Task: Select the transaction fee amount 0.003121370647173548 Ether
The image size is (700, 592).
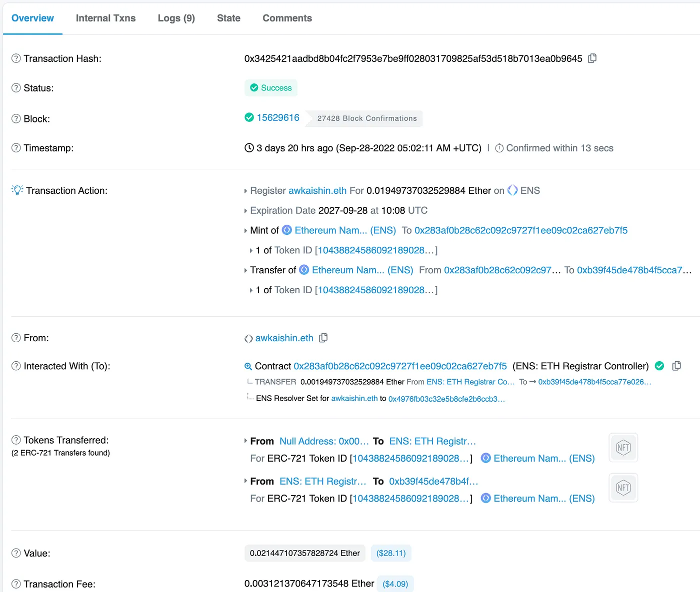Action: point(309,584)
